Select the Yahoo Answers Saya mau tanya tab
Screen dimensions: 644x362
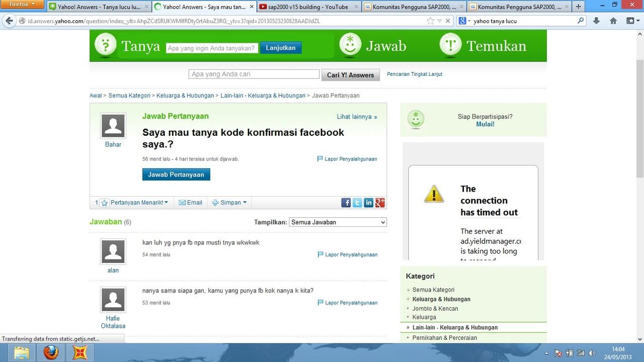tap(203, 7)
